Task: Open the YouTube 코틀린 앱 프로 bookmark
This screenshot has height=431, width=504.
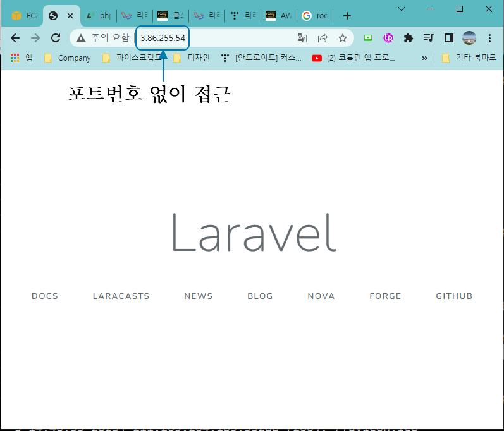Action: tap(353, 58)
